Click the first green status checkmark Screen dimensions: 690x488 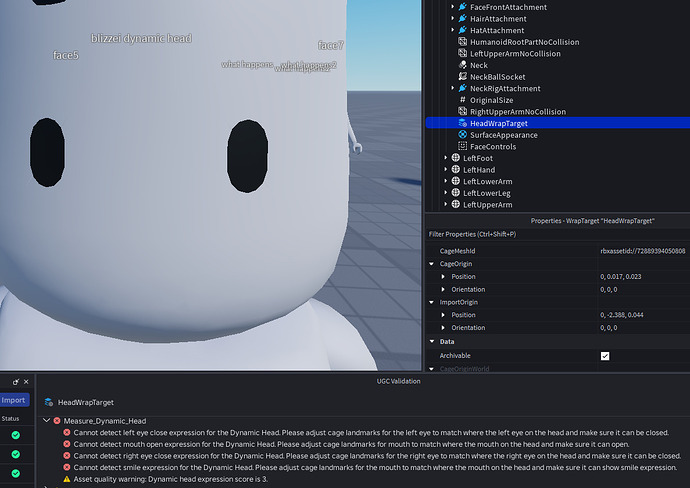(x=16, y=435)
